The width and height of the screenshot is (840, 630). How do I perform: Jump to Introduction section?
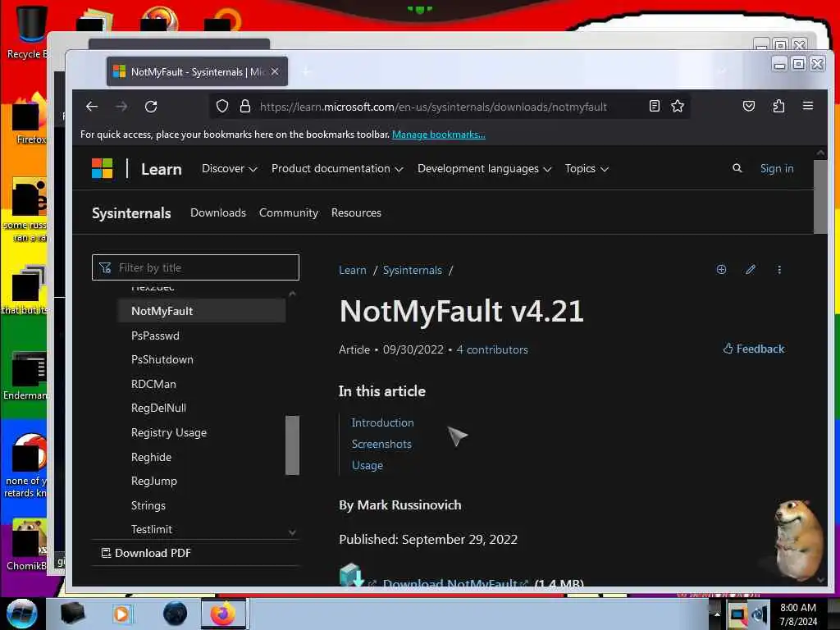pos(382,422)
